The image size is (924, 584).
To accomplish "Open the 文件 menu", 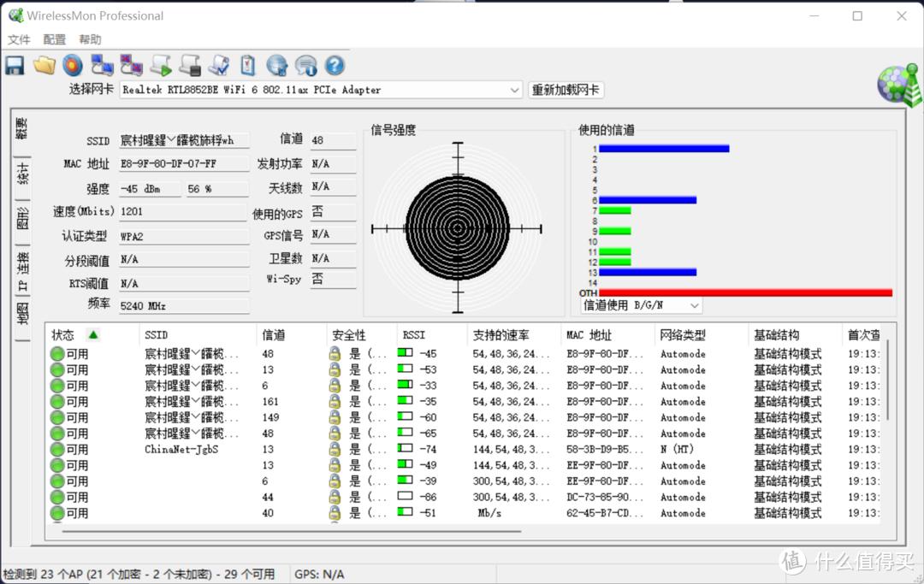I will pos(20,39).
